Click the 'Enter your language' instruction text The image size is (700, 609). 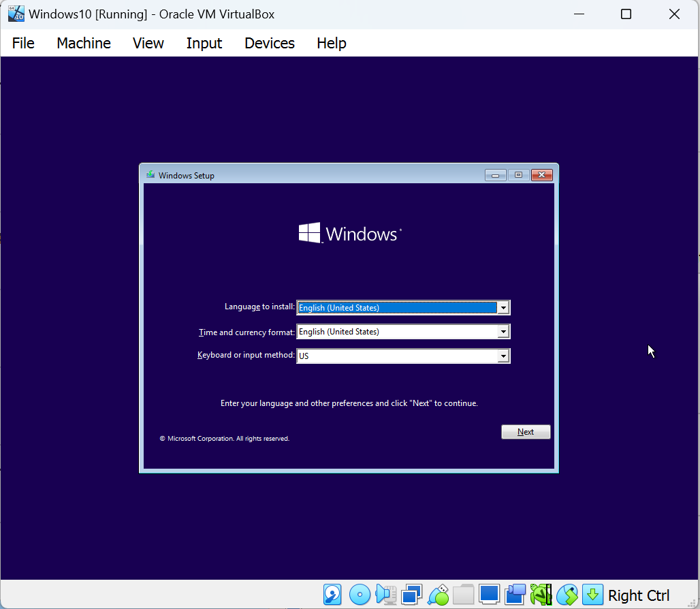point(349,403)
